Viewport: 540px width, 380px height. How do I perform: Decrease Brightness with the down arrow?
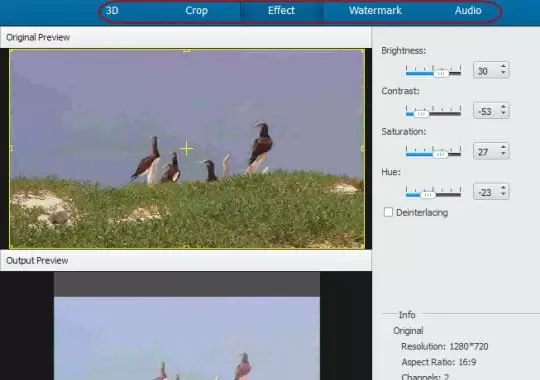(x=503, y=73)
